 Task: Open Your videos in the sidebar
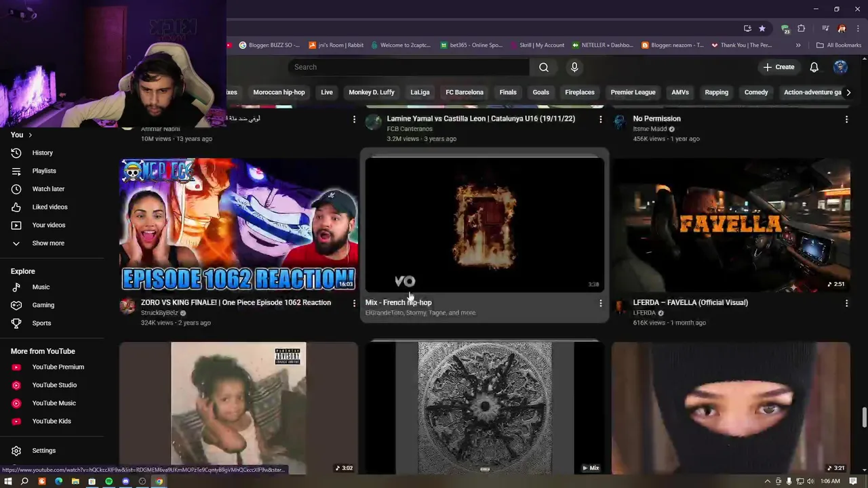point(52,225)
